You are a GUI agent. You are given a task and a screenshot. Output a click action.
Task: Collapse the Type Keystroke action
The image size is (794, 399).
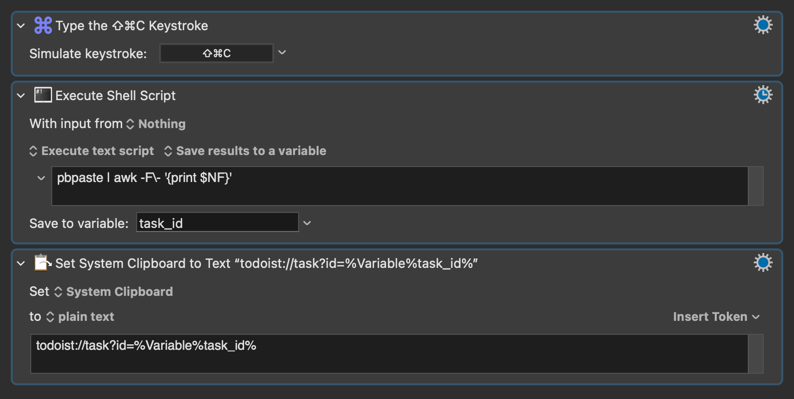click(21, 25)
